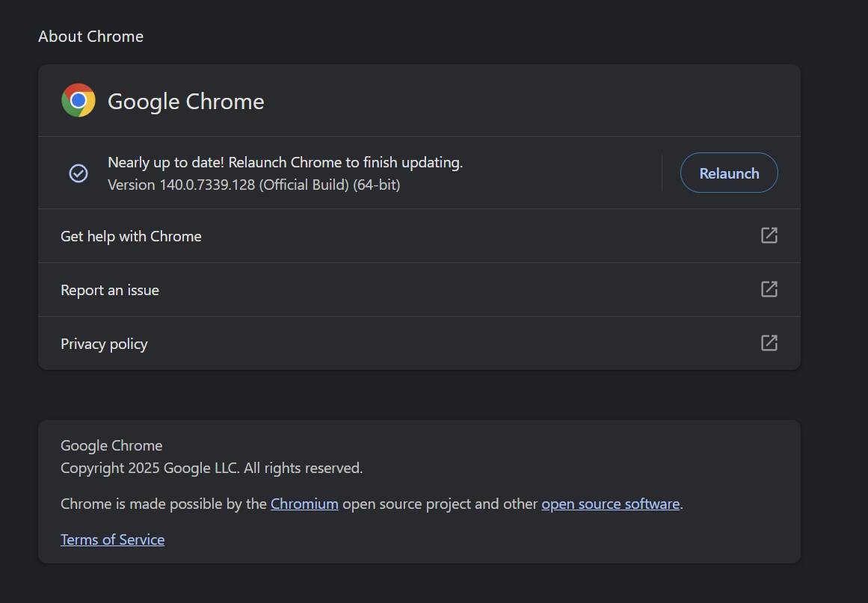Open external link icon for Get help
Viewport: 868px width, 603px height.
click(769, 235)
